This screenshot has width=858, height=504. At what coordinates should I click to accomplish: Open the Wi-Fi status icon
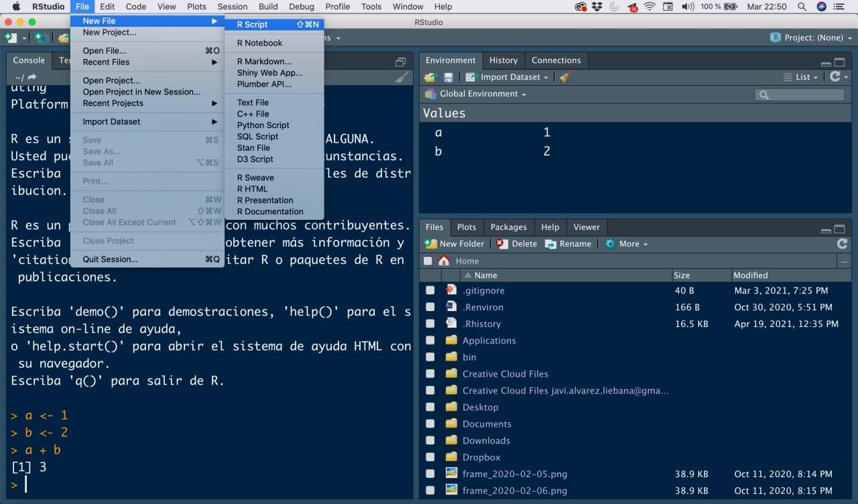point(649,7)
